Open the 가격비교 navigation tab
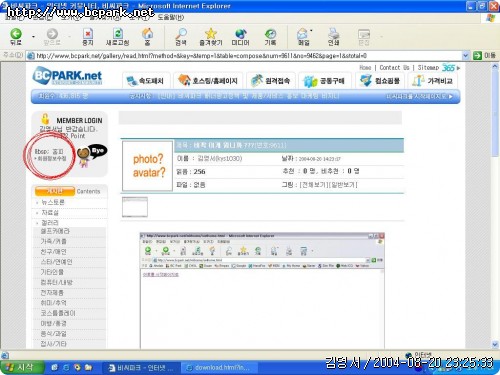The image size is (500, 375). (x=433, y=80)
